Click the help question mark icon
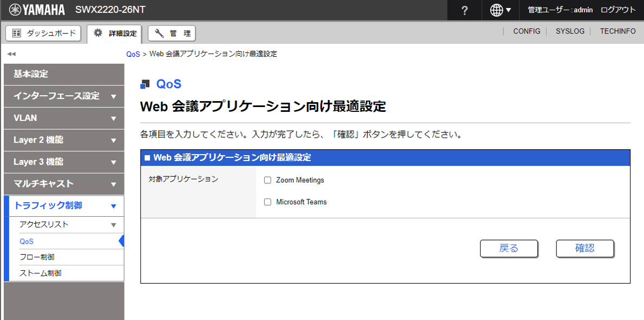This screenshot has height=320, width=644. [464, 10]
